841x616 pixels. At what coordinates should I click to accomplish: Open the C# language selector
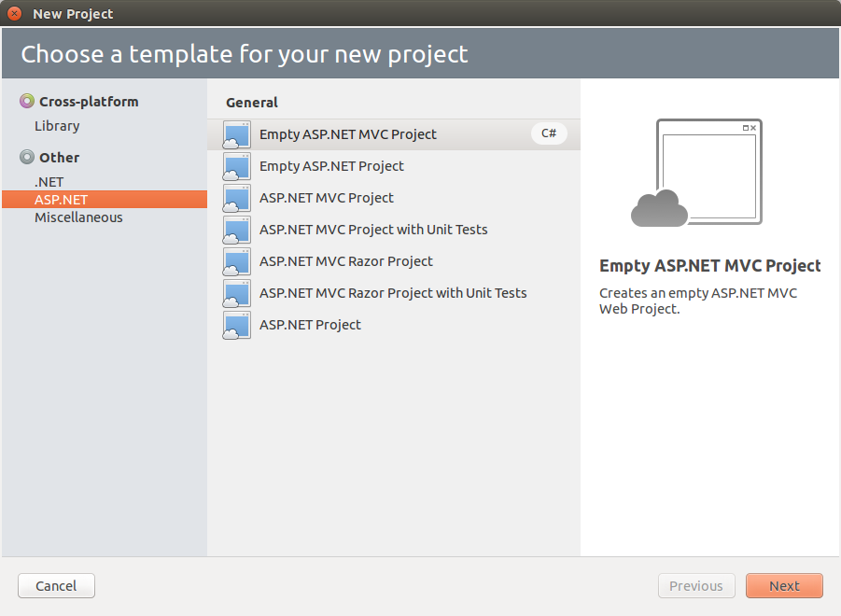(549, 134)
